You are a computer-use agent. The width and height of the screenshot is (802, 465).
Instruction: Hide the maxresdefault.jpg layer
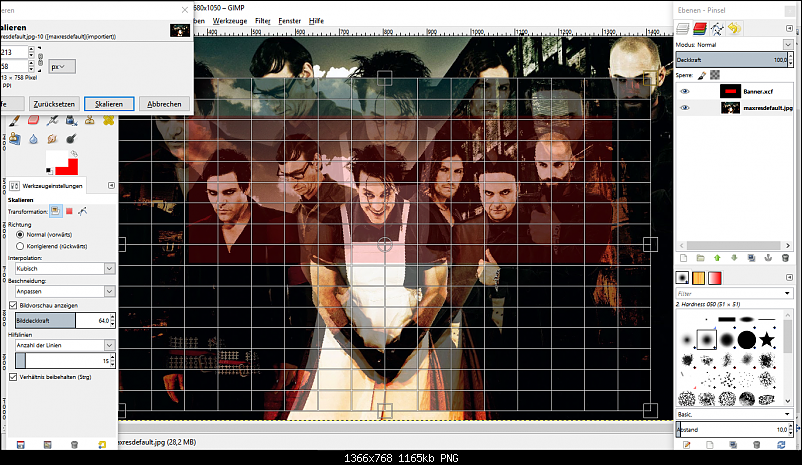tap(685, 107)
